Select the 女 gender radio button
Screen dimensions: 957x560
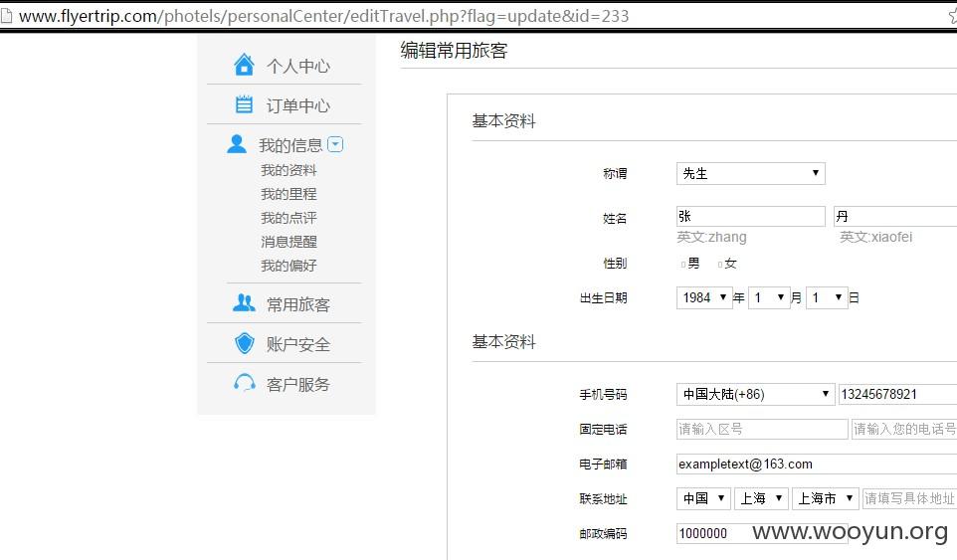[720, 265]
